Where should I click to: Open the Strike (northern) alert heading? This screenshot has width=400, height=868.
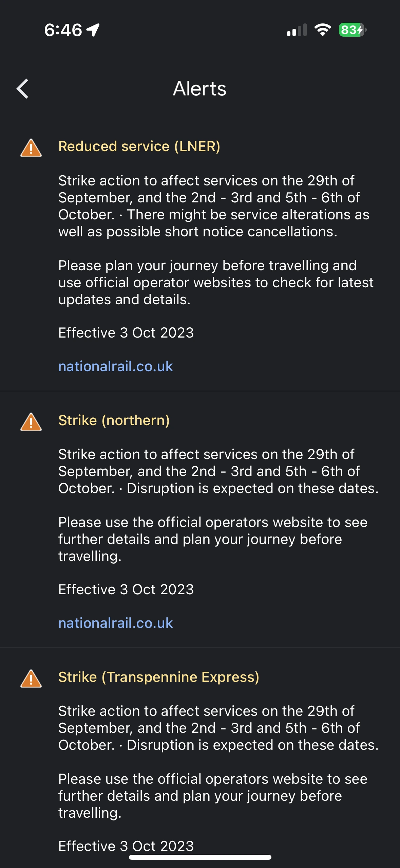point(114,420)
